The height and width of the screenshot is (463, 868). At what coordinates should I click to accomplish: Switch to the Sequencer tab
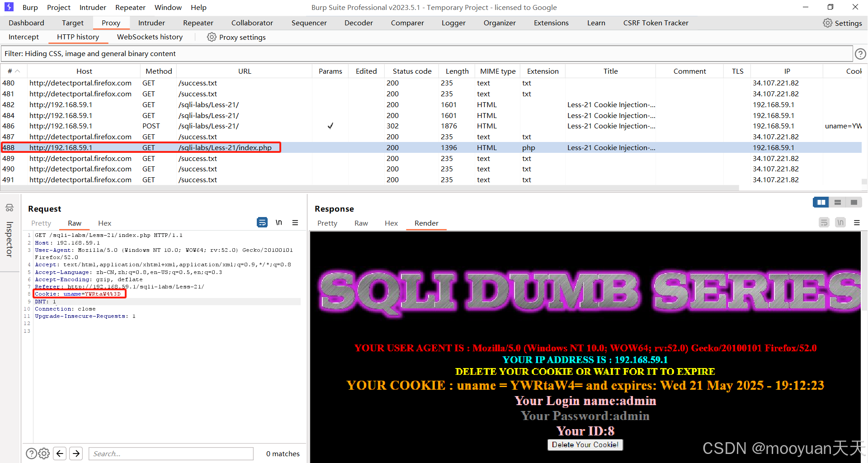(309, 23)
